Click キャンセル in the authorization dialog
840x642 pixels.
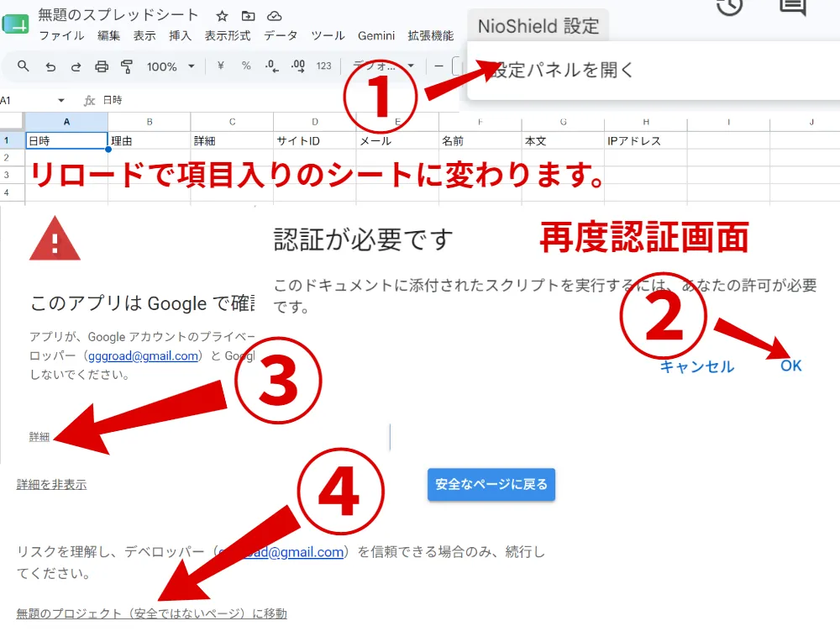coord(697,366)
